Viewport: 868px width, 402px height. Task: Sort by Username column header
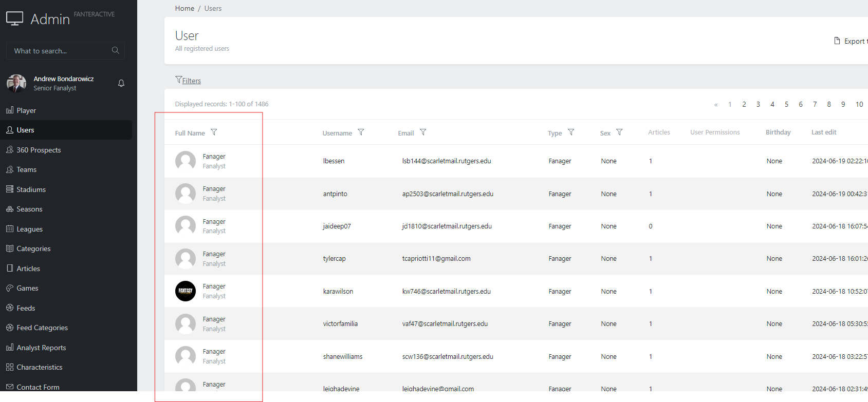coord(337,133)
